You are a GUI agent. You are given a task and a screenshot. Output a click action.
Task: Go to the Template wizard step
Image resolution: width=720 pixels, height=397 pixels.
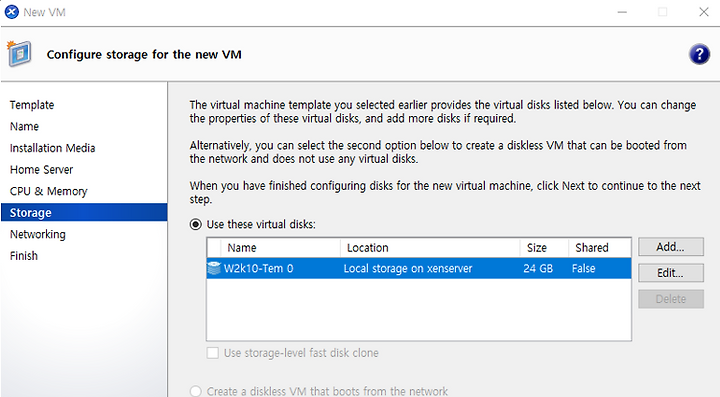pos(32,105)
